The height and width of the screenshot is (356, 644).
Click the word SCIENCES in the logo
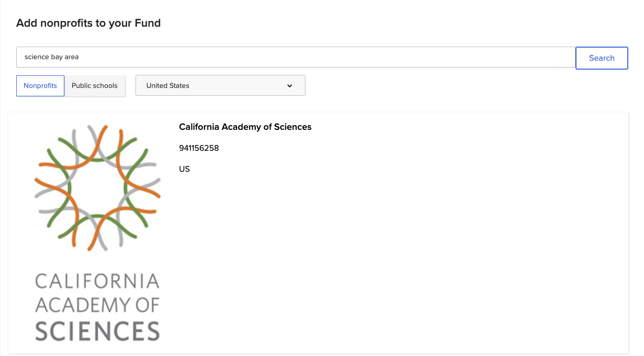point(97,331)
